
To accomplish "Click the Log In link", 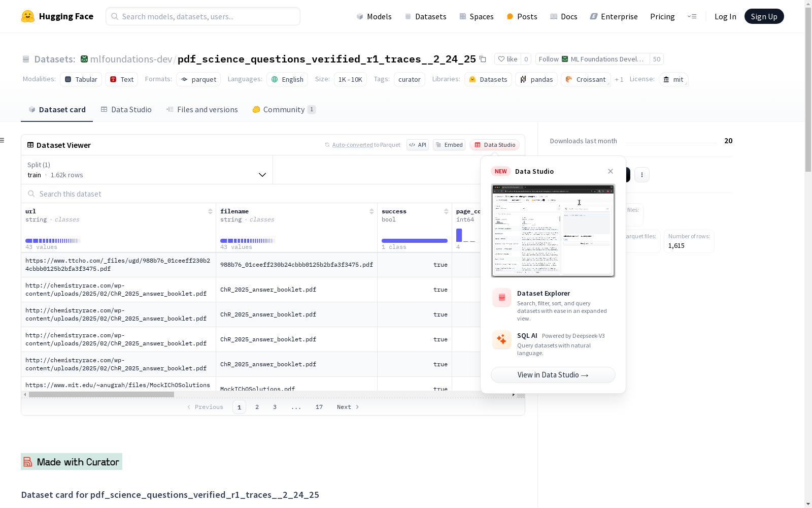I will pos(725,16).
